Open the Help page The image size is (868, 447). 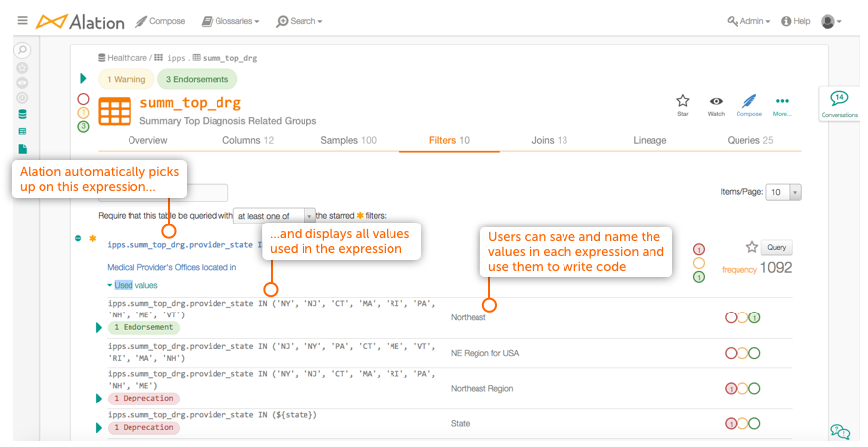pos(796,21)
